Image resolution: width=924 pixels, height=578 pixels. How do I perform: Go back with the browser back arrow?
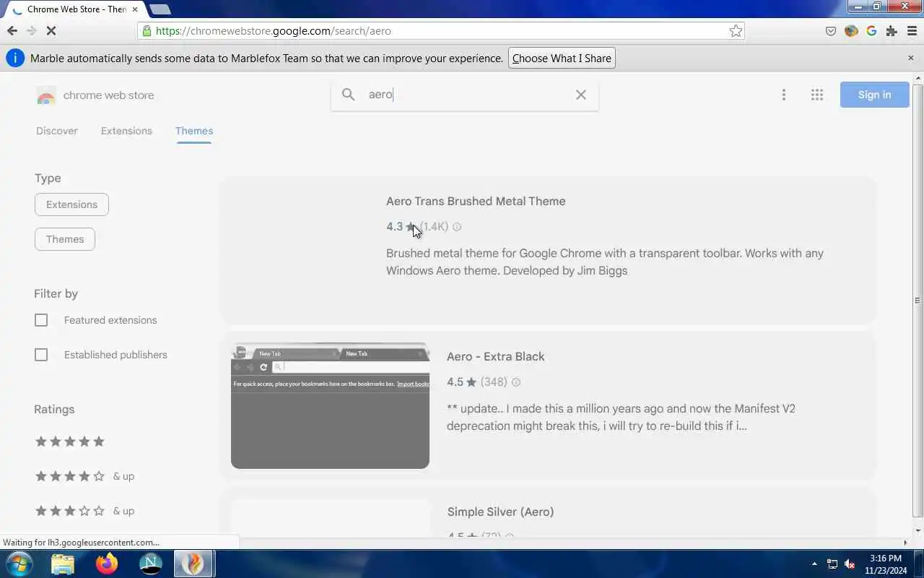coord(12,30)
